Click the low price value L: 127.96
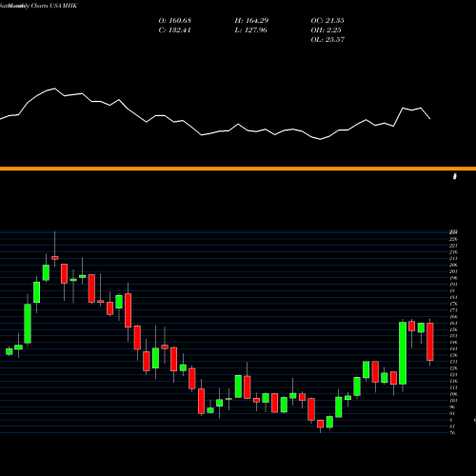 [x=251, y=30]
